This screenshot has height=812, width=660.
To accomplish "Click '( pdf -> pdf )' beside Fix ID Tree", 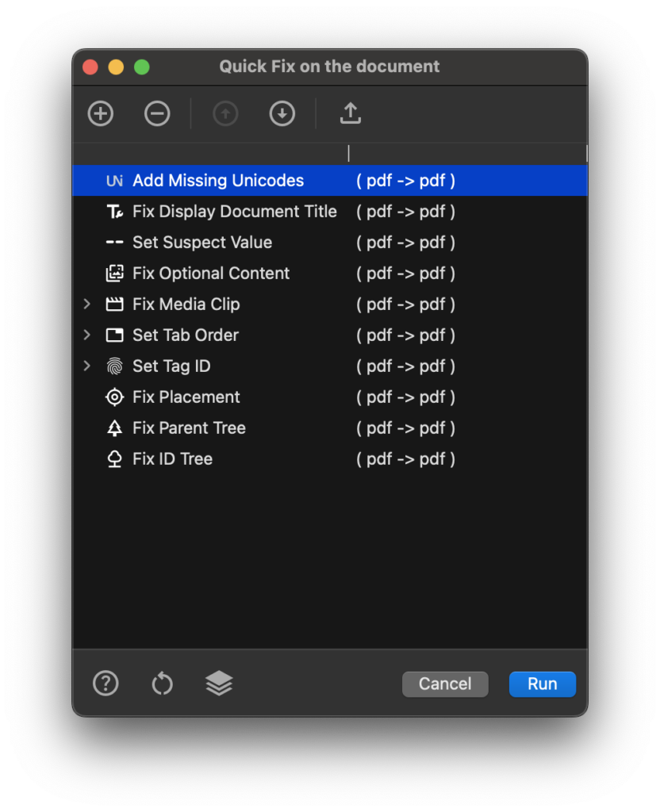I will coord(405,459).
